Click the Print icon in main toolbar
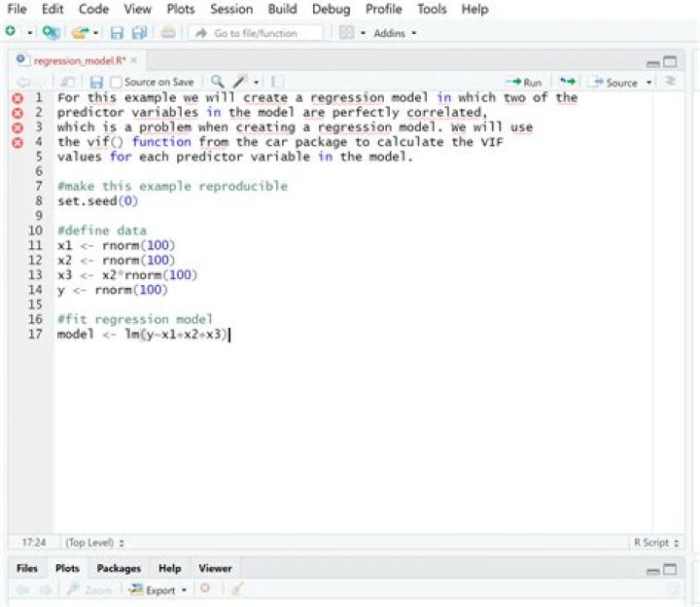700x607 pixels. 168,33
